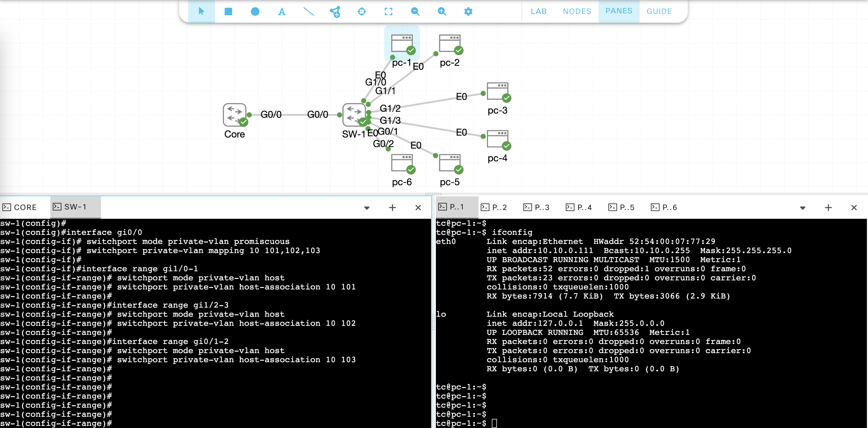Click the fit-to-screen icon
Image resolution: width=868 pixels, height=428 pixels.
click(388, 12)
